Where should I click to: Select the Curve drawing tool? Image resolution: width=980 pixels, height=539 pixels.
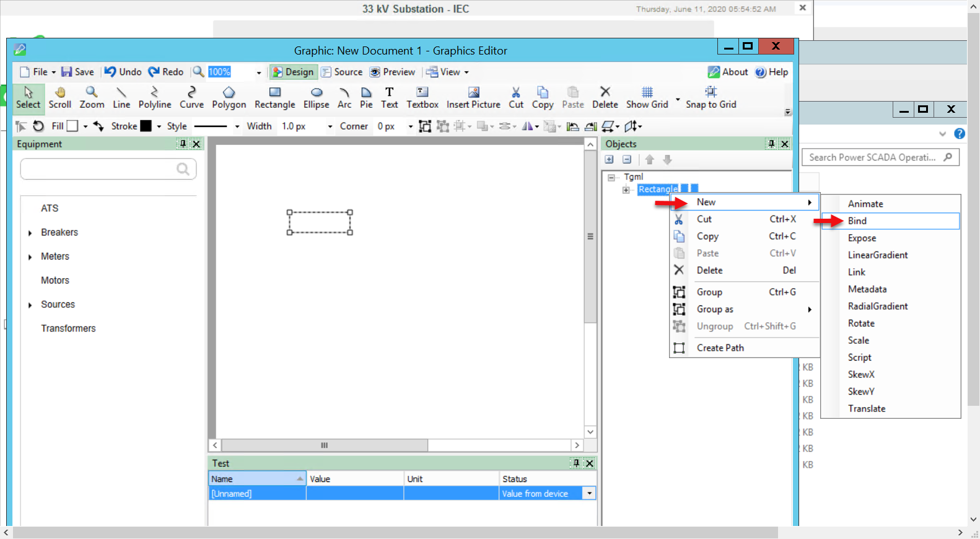coord(191,97)
